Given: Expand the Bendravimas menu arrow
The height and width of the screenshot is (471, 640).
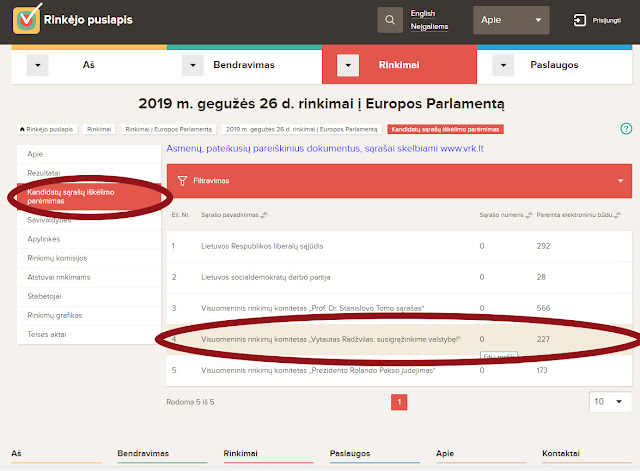Looking at the screenshot, I should [193, 65].
